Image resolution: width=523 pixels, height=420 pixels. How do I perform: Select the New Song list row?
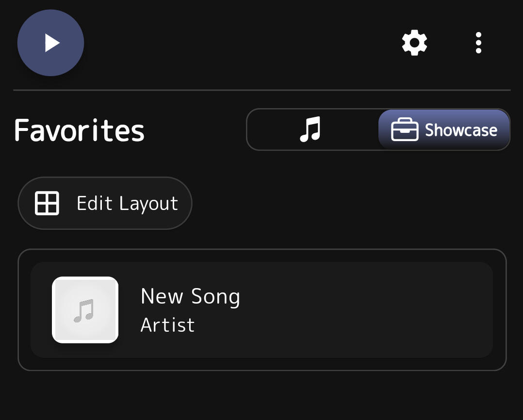tap(261, 310)
